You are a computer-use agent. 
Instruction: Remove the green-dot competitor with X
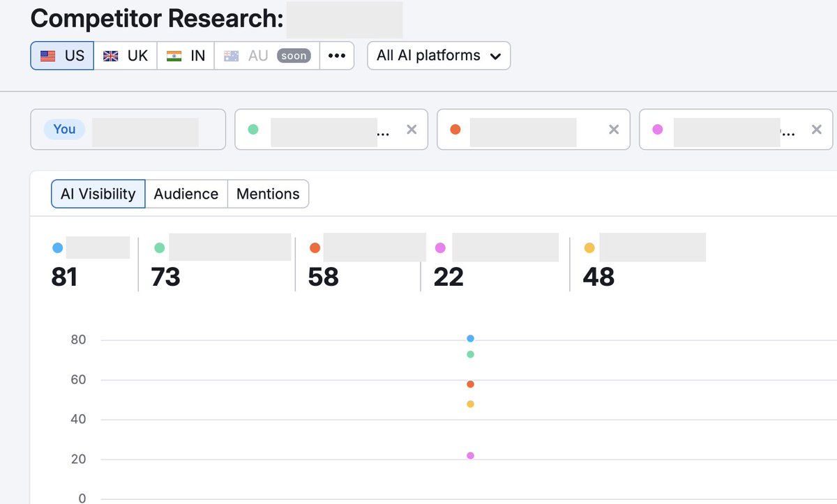(x=412, y=129)
